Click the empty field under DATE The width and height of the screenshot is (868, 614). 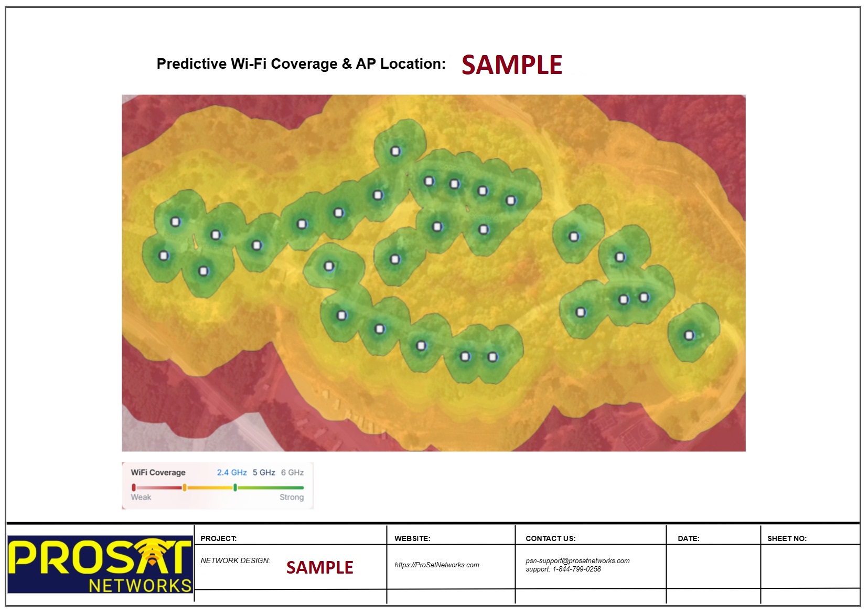pyautogui.click(x=713, y=566)
